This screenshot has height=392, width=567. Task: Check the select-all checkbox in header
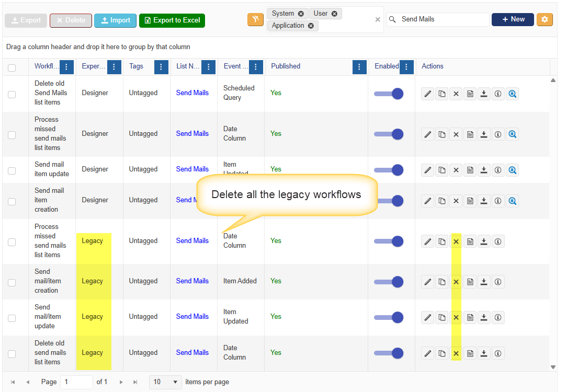click(12, 67)
